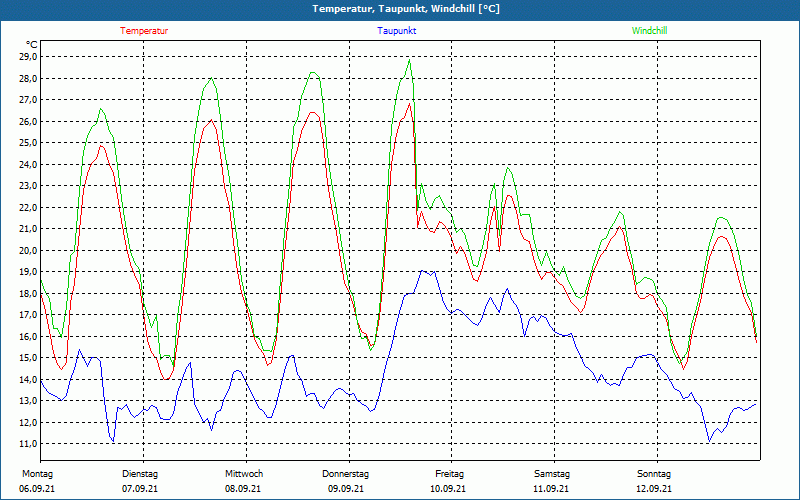Viewport: 800px width, 500px height.
Task: Select the Donnerstag day label
Action: coord(346,473)
